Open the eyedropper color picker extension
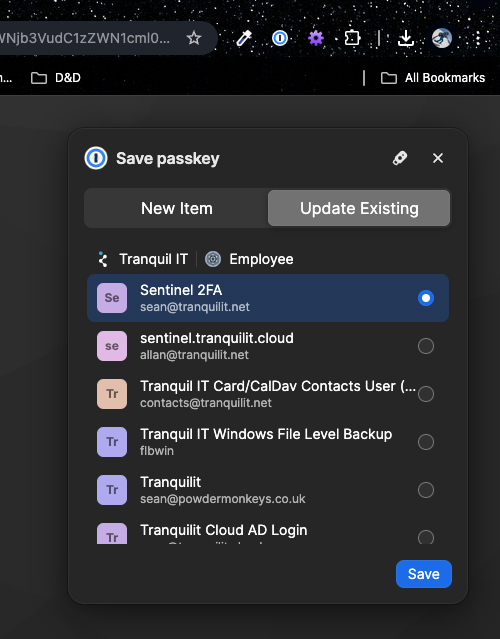This screenshot has width=500, height=639. 244,38
